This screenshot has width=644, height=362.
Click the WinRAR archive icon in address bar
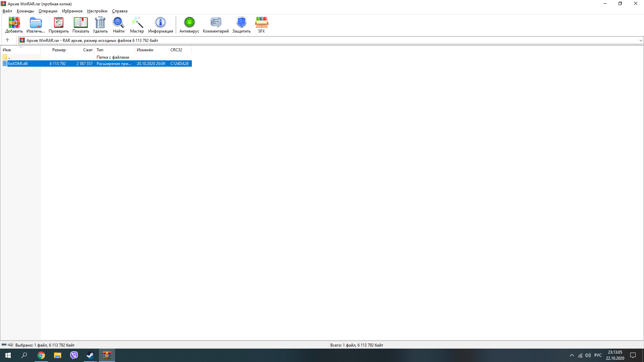pos(22,40)
